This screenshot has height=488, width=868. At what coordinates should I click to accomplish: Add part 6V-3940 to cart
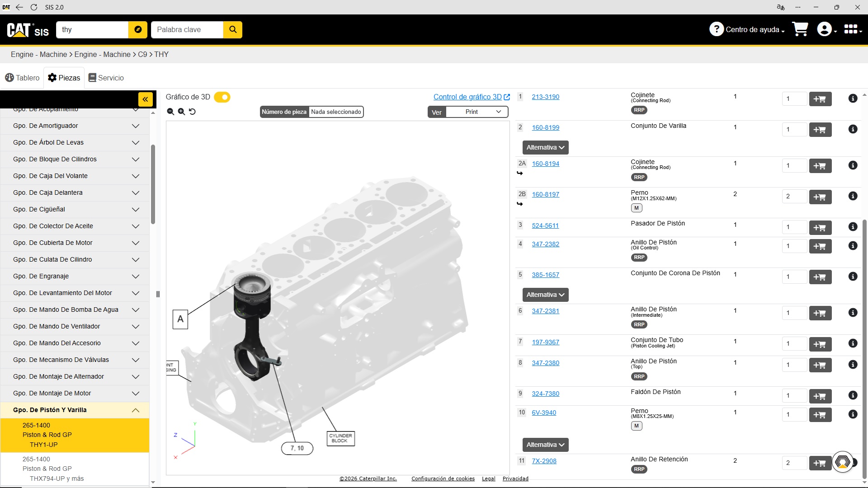tap(820, 414)
